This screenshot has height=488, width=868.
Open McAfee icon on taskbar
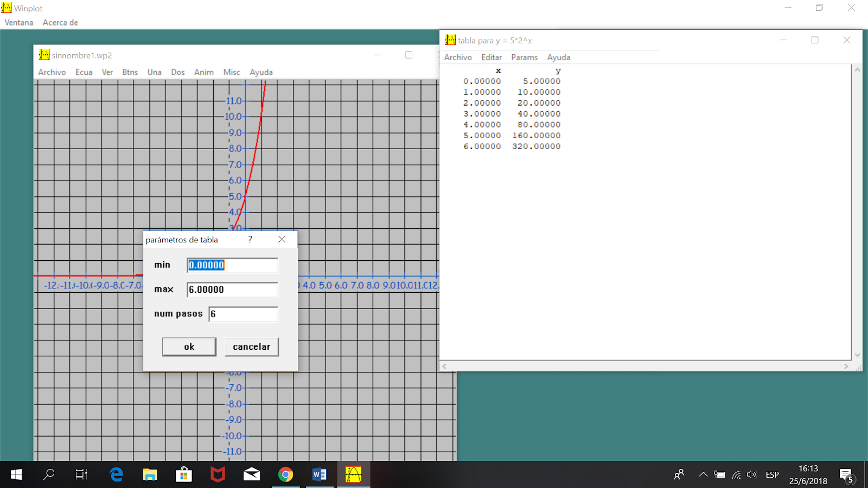218,475
